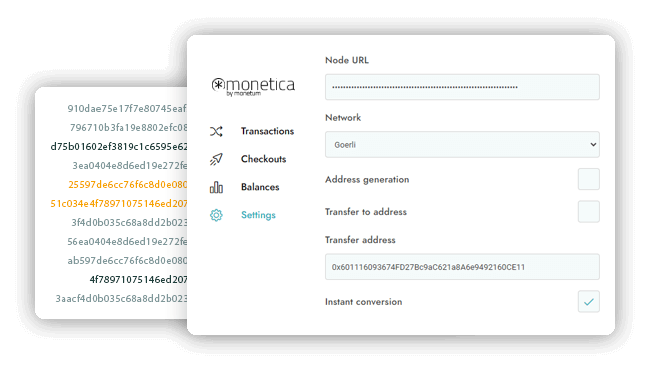
Task: Click into the Transfer address field
Action: (462, 267)
